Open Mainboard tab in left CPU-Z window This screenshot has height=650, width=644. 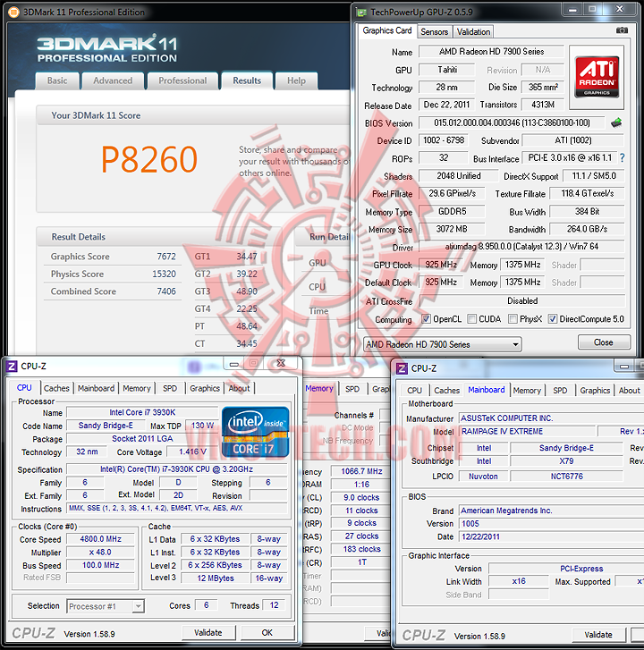pos(97,388)
